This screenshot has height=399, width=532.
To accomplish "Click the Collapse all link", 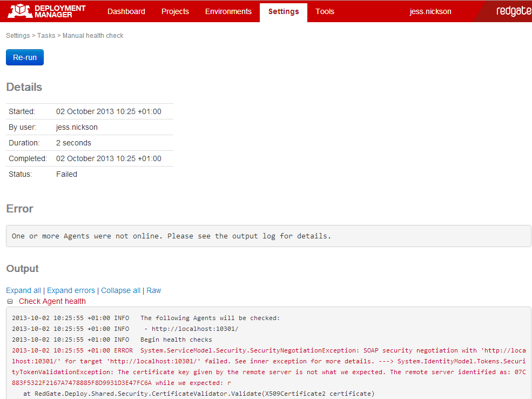I will click(x=120, y=290).
